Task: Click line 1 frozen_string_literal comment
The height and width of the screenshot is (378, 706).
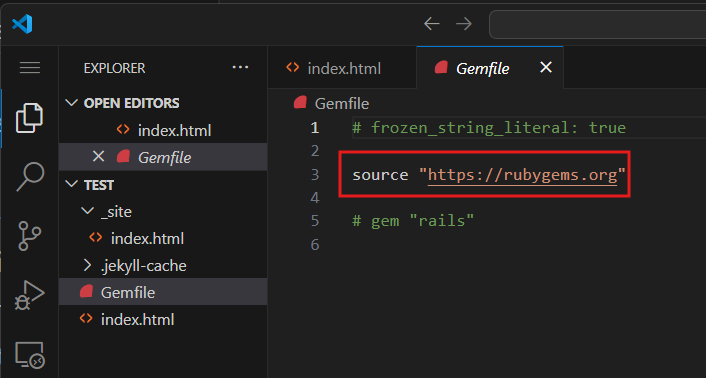Action: (489, 128)
